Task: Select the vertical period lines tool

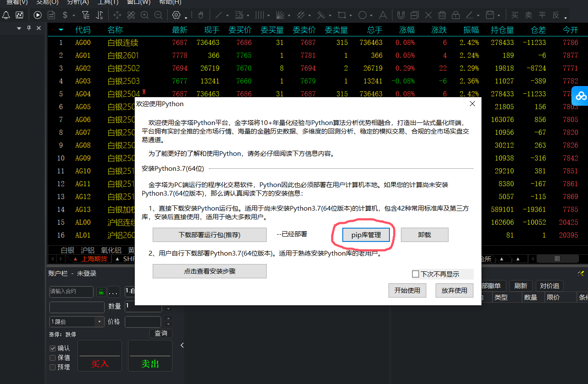Action: (x=259, y=15)
